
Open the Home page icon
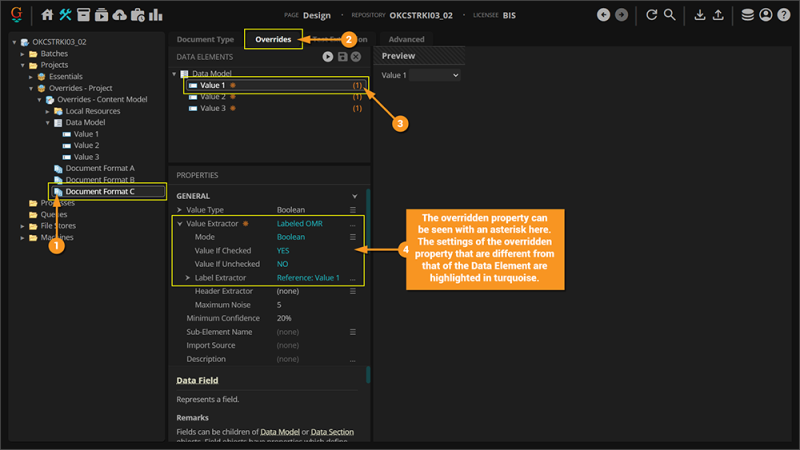[x=48, y=15]
